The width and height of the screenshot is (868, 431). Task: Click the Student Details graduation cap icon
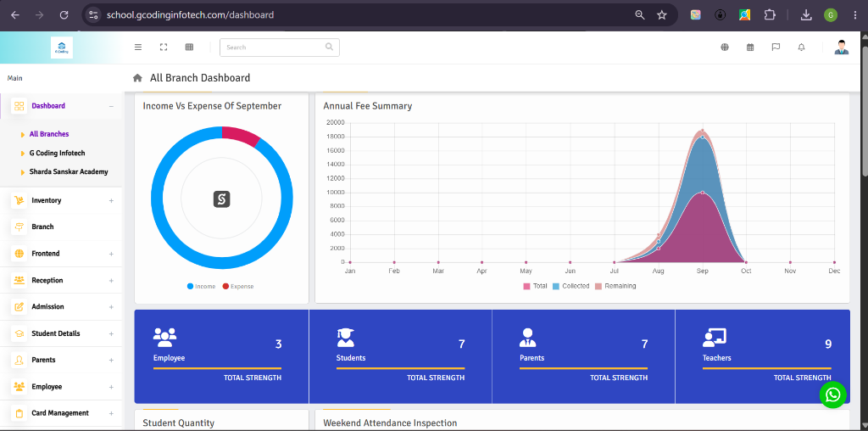coord(19,333)
